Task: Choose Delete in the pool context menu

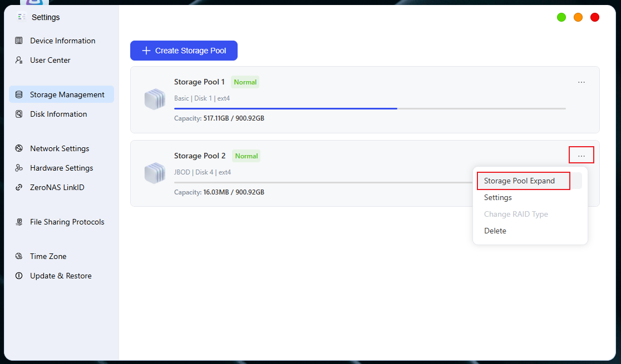Action: [495, 231]
